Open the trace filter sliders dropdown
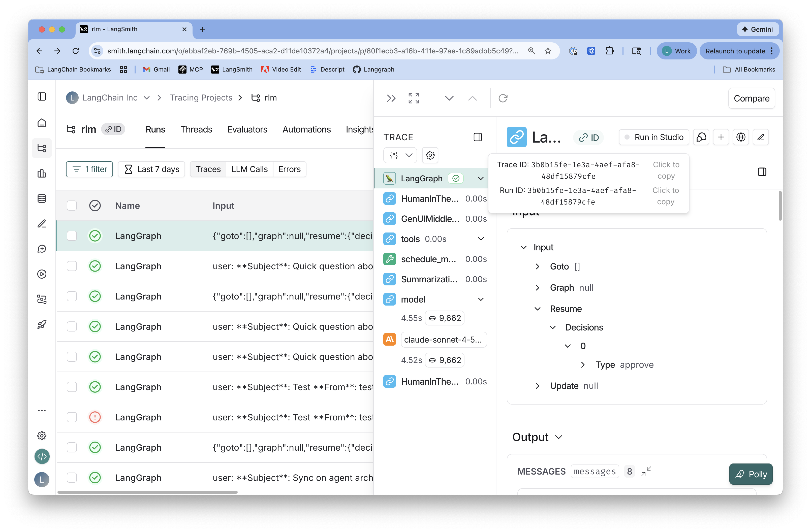The image size is (811, 532). [x=400, y=155]
